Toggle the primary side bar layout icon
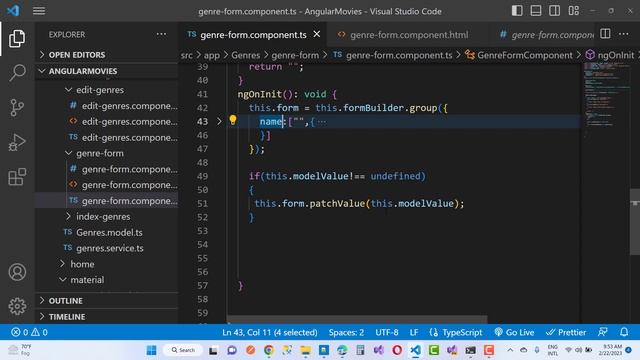Viewport: 640px width, 360px height. click(517, 11)
